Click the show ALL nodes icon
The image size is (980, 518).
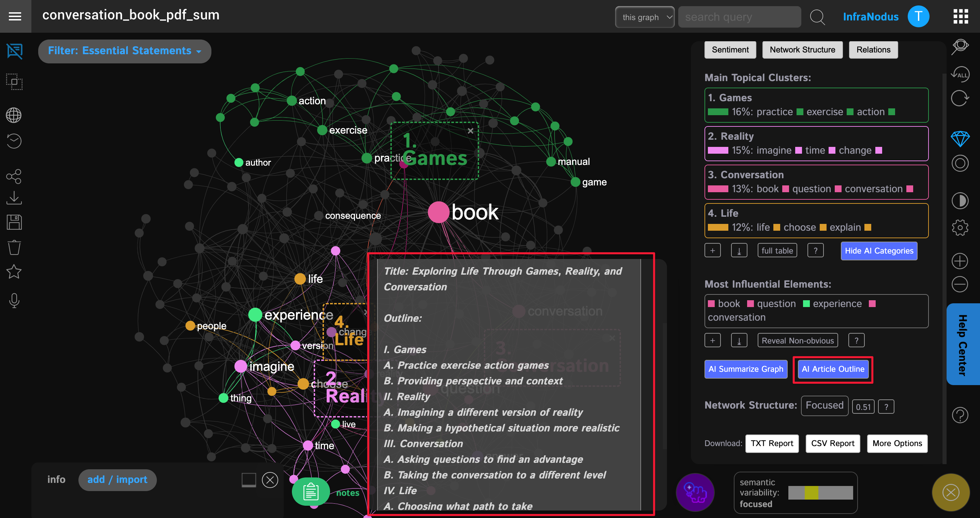point(960,74)
